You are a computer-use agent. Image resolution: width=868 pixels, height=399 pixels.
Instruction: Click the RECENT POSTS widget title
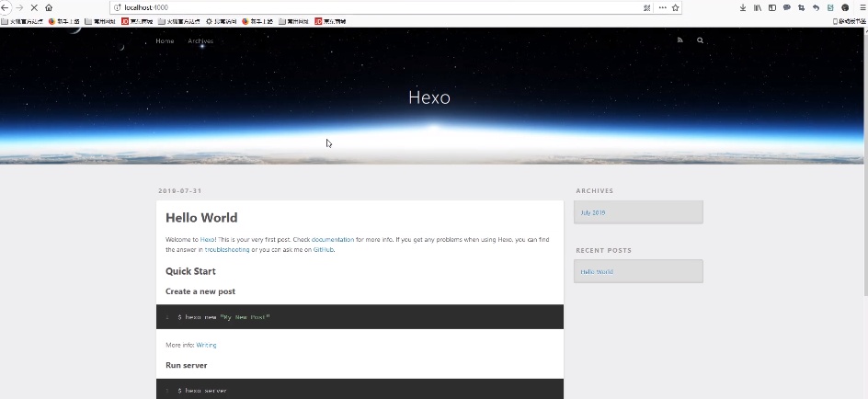(x=603, y=250)
